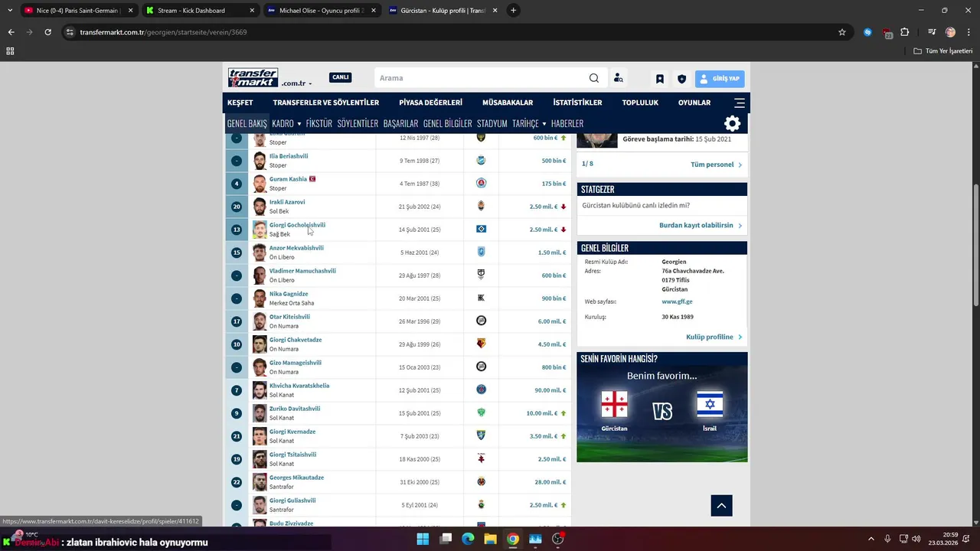
Task: Open the Keşfet menu
Action: point(240,103)
